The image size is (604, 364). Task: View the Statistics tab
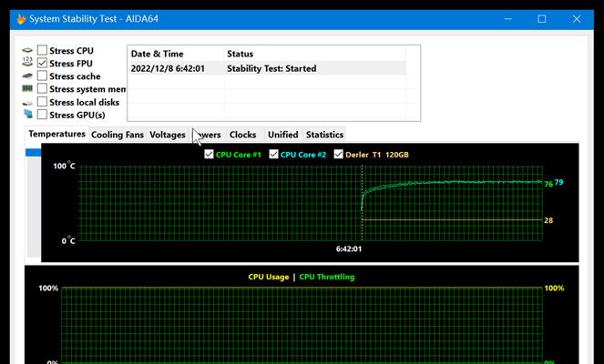(x=324, y=135)
